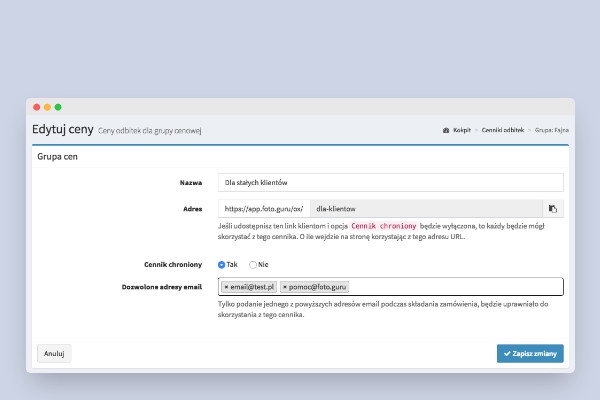
Task: Click the checkmark icon on Zapisz zmiany
Action: pyautogui.click(x=505, y=353)
